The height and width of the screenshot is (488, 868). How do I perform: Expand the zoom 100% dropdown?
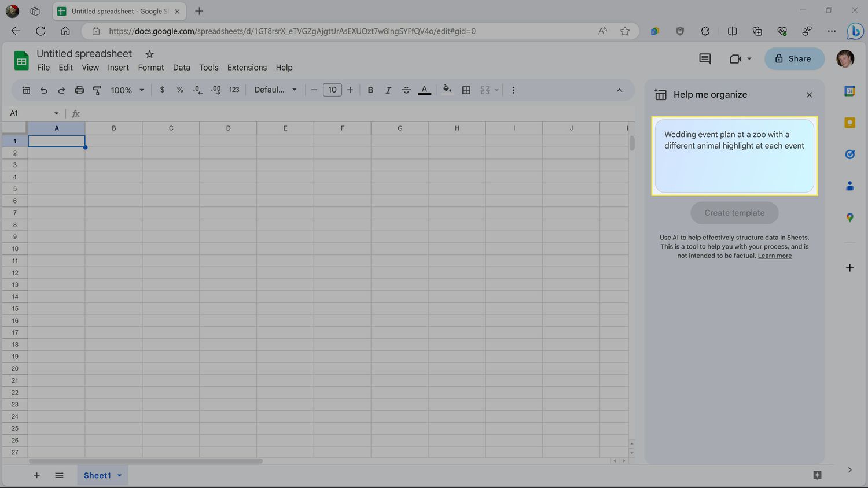pos(127,90)
